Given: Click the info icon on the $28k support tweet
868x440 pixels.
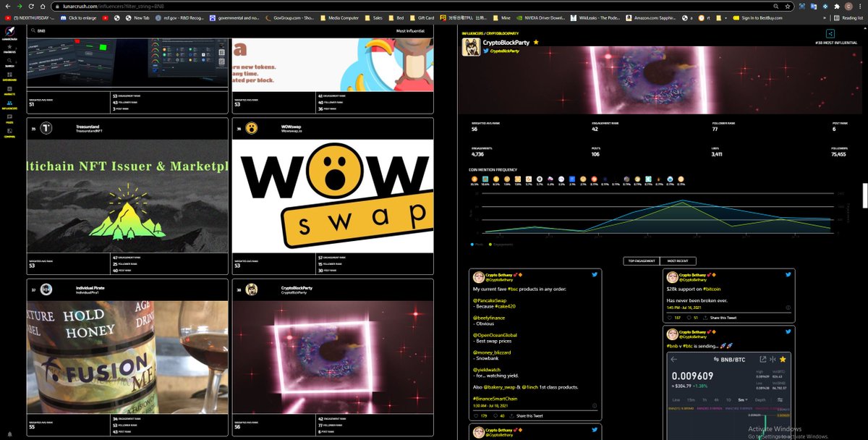Looking at the screenshot, I should (788, 309).
